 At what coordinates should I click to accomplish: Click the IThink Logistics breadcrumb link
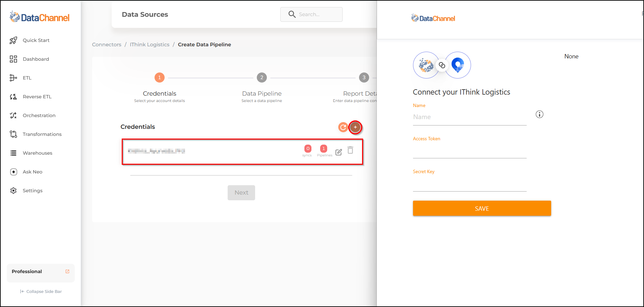click(x=150, y=45)
